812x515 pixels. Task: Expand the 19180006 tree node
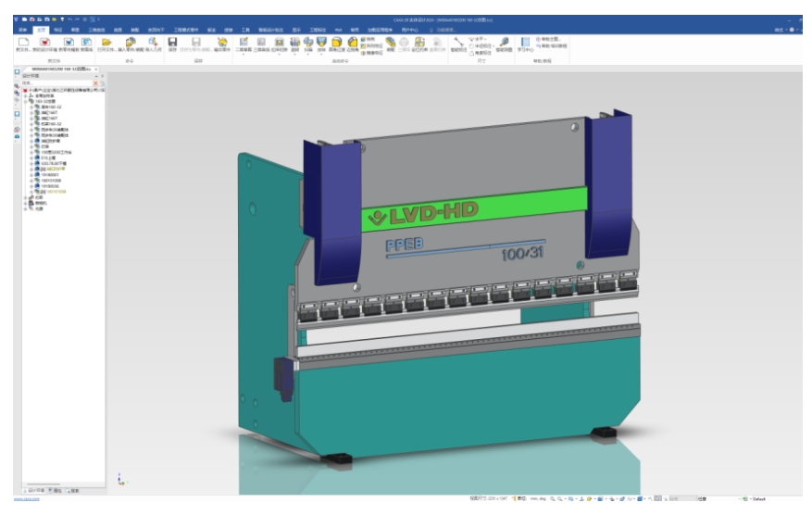coord(31,186)
